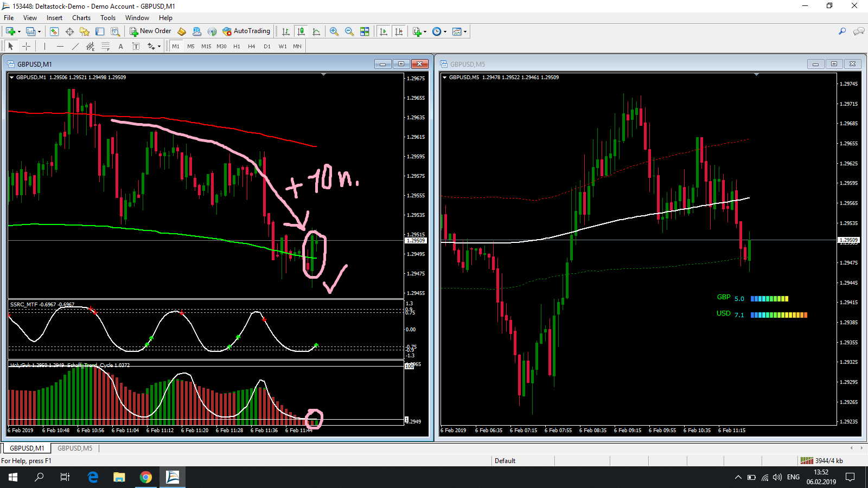
Task: Open the Window menu
Action: coord(137,18)
